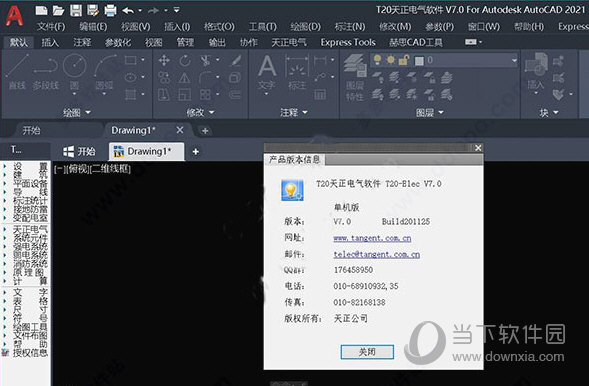Click the Open file folder icon
Viewport: 589px width, 386px height.
coord(58,10)
